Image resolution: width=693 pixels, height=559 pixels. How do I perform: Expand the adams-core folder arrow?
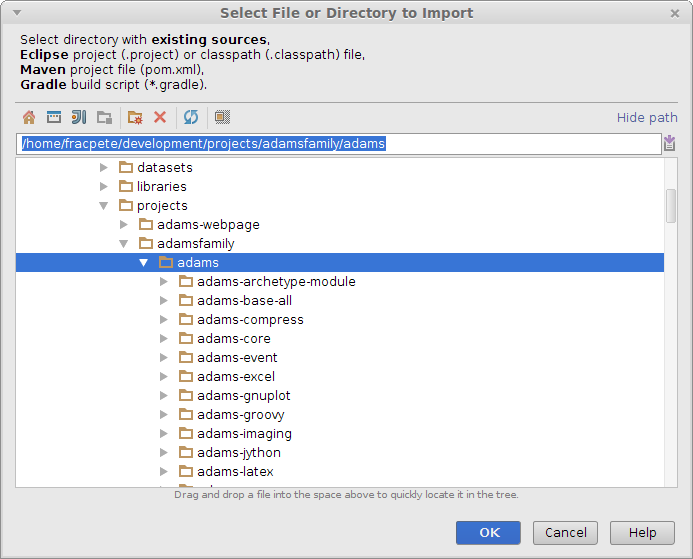pyautogui.click(x=164, y=339)
